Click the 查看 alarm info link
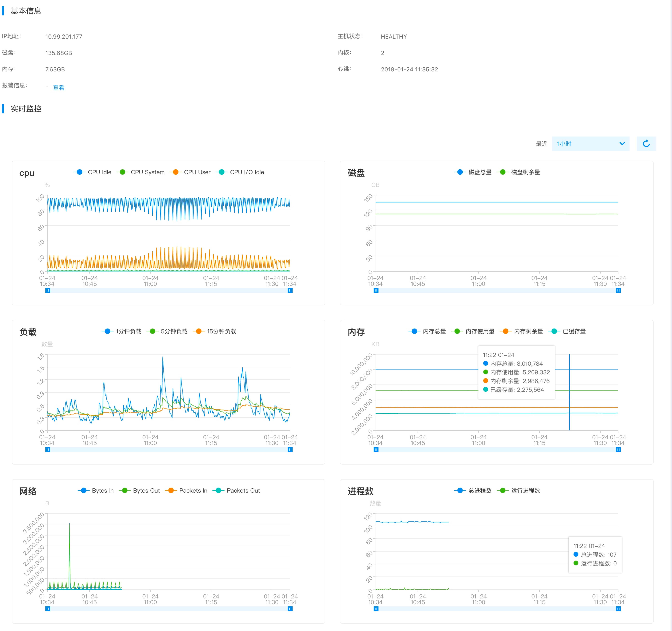 click(x=59, y=88)
